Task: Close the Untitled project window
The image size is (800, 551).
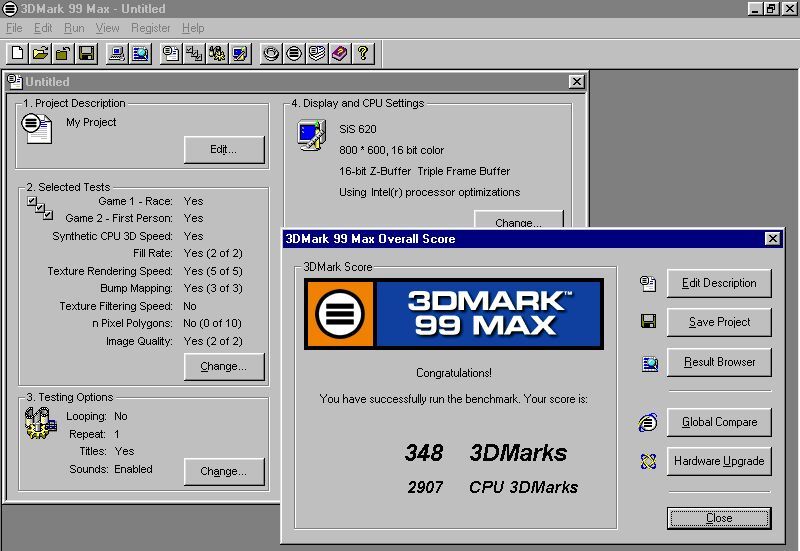Action: pyautogui.click(x=576, y=82)
